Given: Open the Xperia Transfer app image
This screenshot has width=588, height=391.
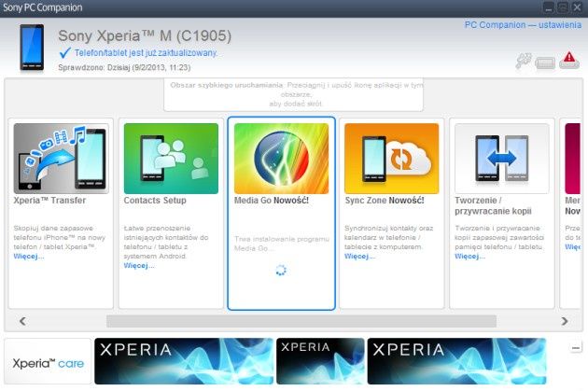Looking at the screenshot, I should pos(61,159).
